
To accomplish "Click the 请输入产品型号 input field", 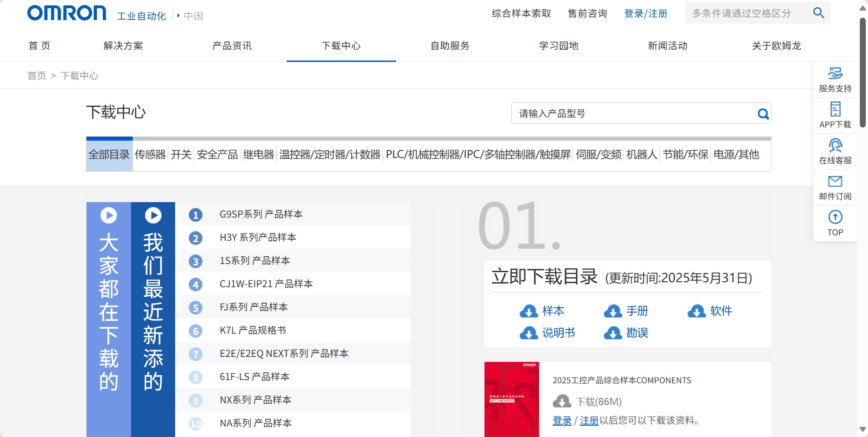I will (x=632, y=114).
